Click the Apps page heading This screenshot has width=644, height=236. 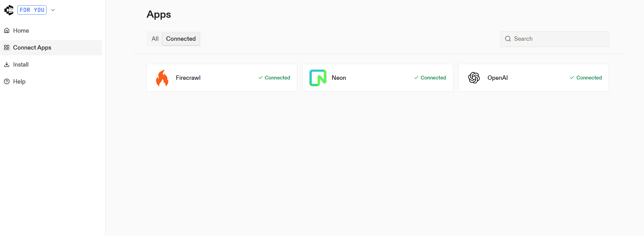click(x=159, y=15)
